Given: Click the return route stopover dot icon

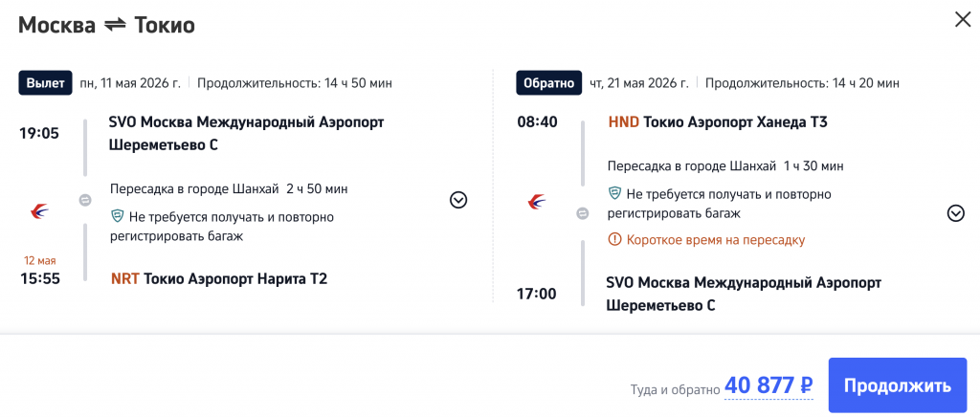Looking at the screenshot, I should pos(582,213).
